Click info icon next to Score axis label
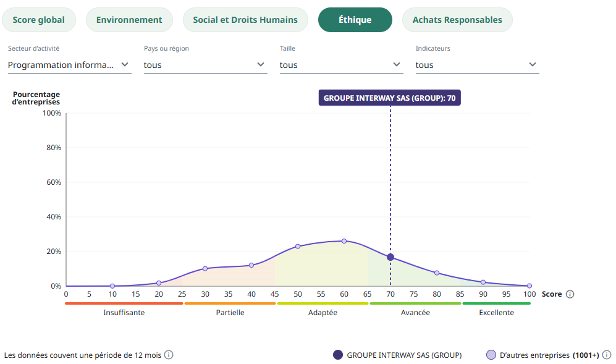 click(570, 294)
